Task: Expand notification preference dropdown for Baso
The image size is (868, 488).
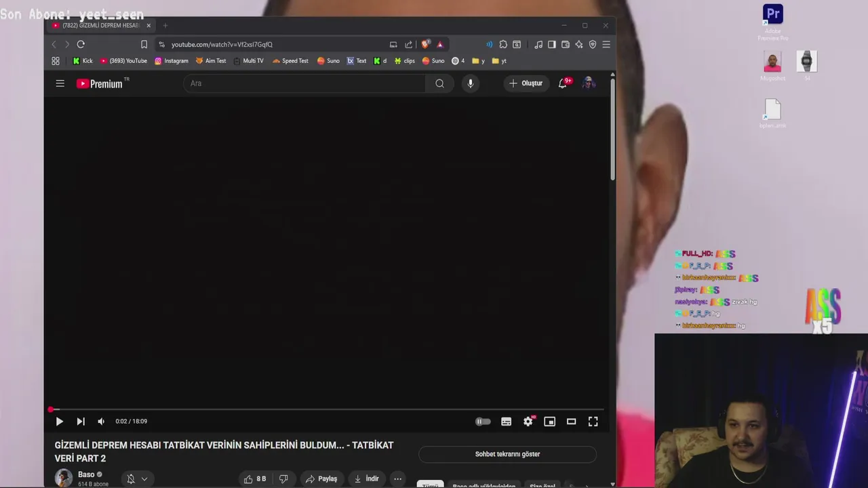Action: 137,479
